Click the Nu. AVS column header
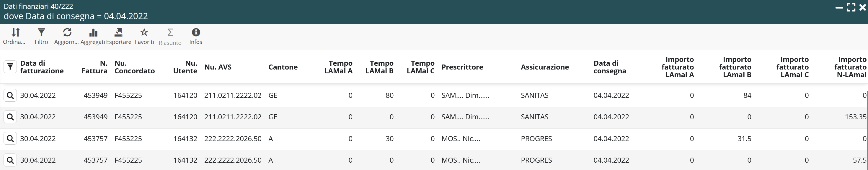This screenshot has height=170, width=868. (218, 67)
